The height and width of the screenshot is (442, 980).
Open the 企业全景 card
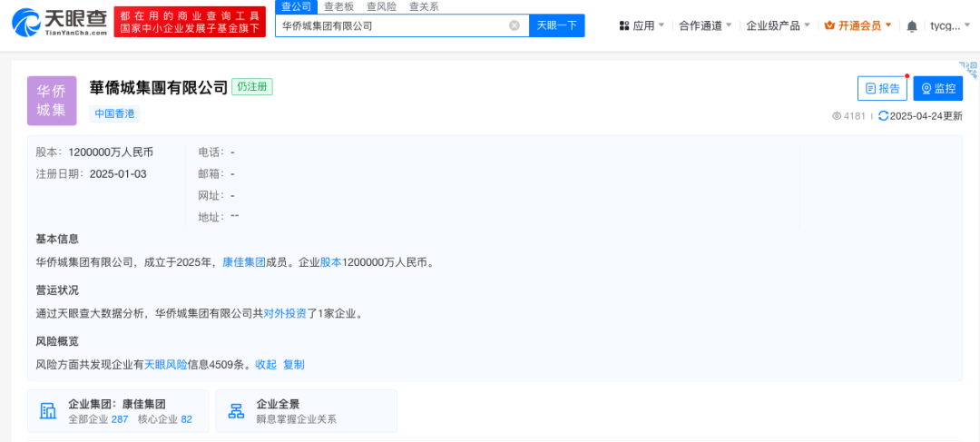pyautogui.click(x=307, y=411)
